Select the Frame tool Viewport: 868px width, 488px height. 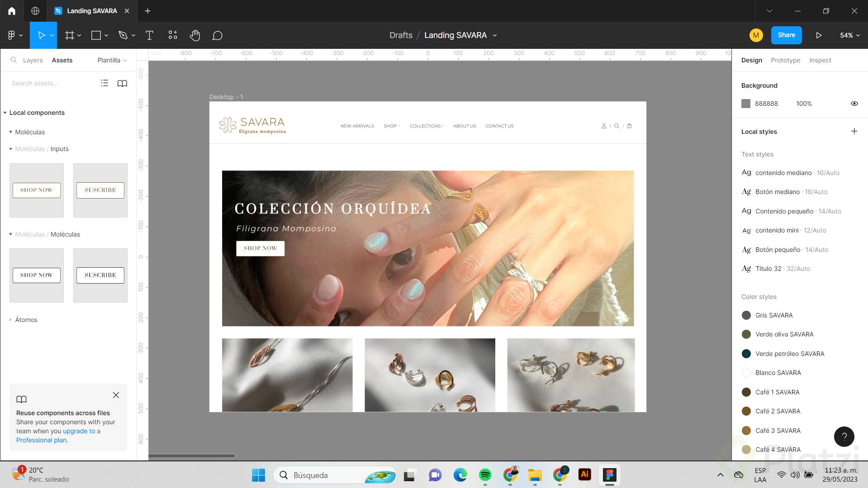(x=69, y=35)
